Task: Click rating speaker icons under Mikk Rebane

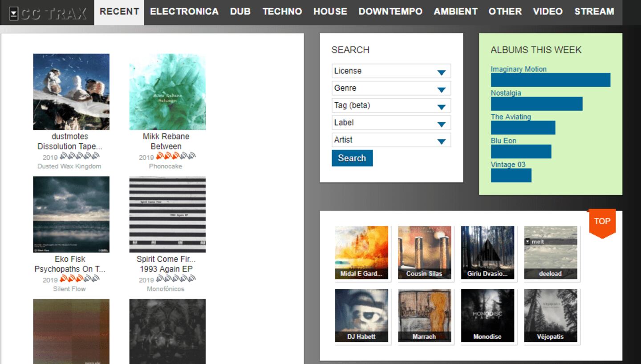Action: [175, 156]
